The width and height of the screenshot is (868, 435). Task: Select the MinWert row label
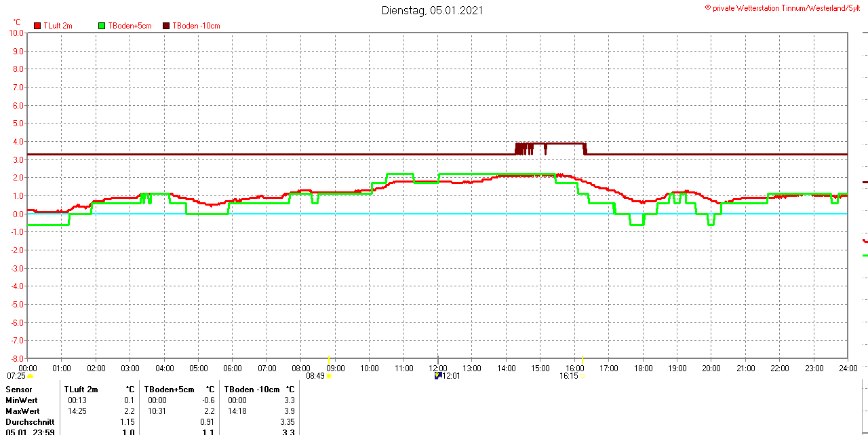(x=22, y=400)
